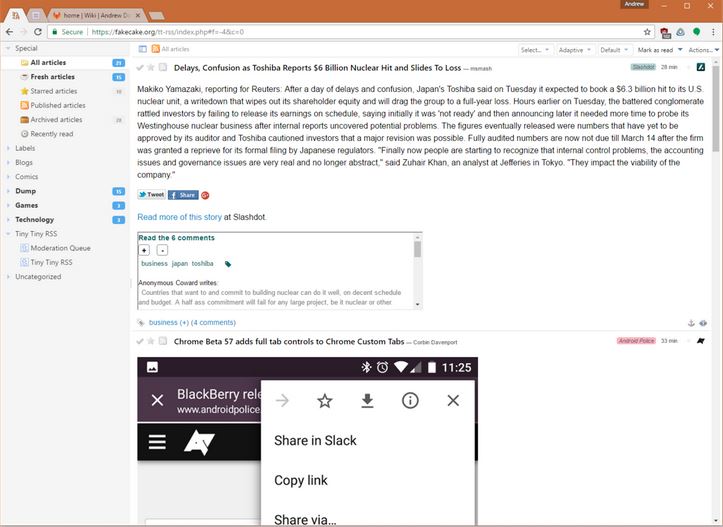Click the Tweet button
Screen dimensions: 723x527
point(151,195)
